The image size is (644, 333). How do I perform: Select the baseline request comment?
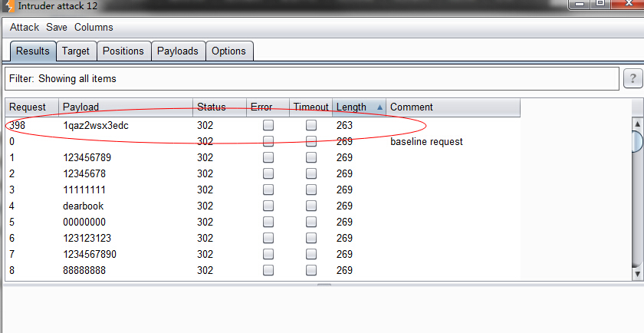[426, 141]
